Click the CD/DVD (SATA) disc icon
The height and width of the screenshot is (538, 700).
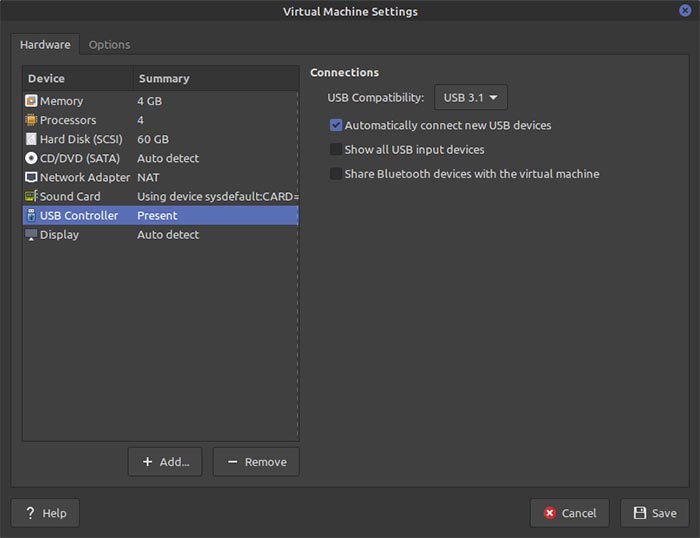31,158
